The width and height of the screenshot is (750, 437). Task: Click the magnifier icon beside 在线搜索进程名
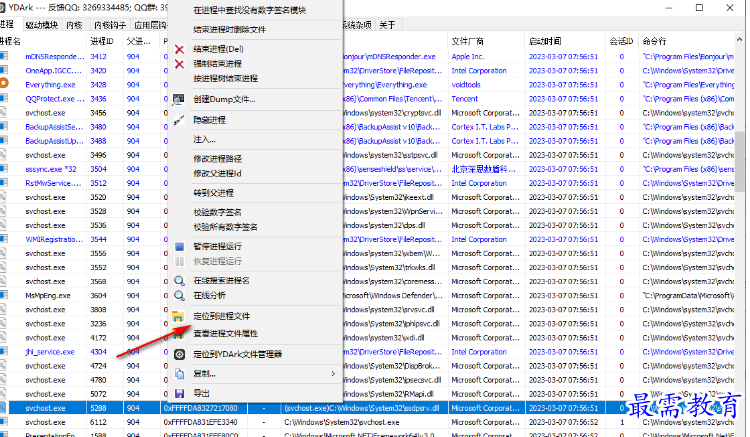[179, 281]
